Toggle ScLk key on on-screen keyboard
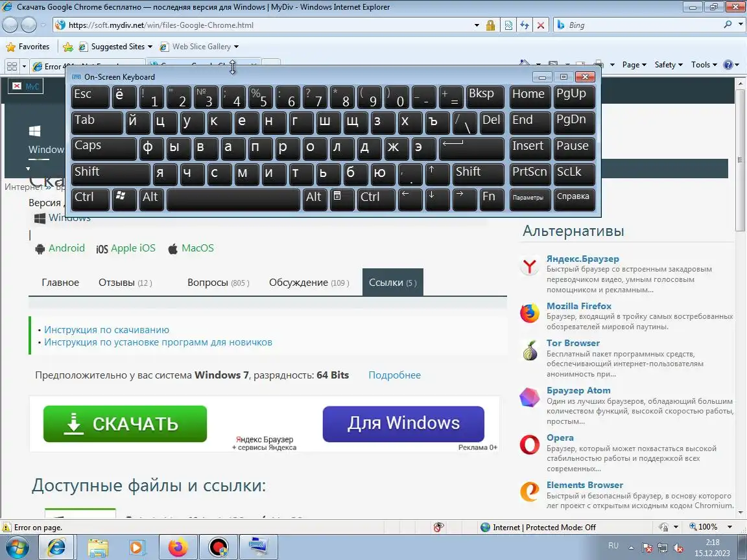This screenshot has height=560, width=747. pyautogui.click(x=574, y=173)
